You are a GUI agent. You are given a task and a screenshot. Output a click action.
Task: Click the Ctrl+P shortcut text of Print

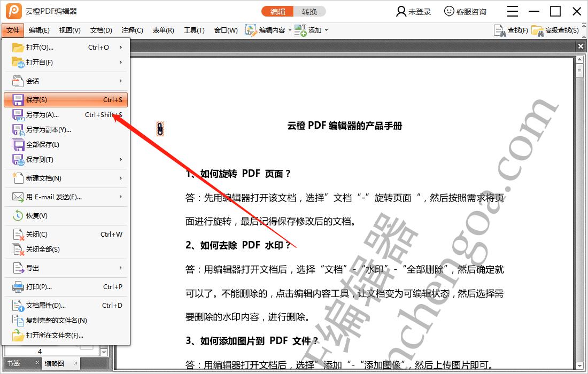click(113, 287)
